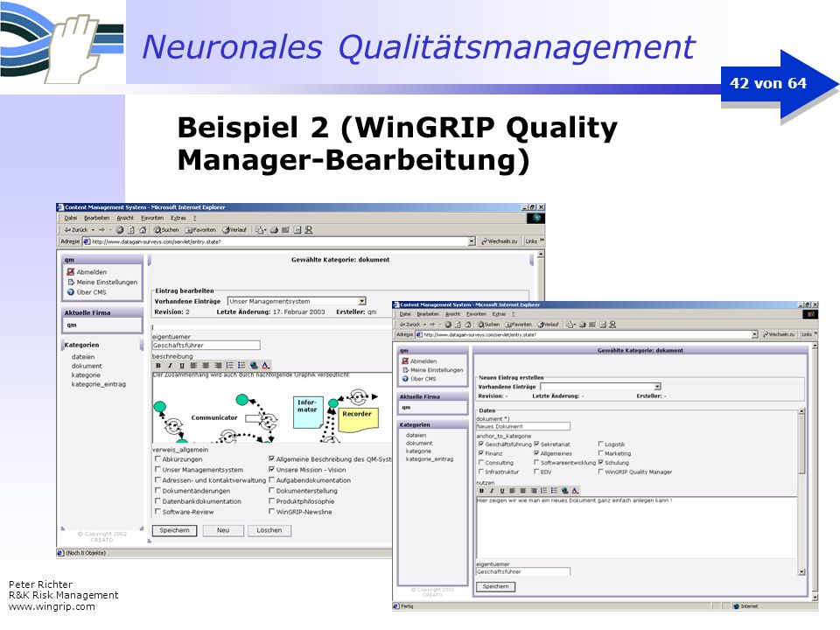Image resolution: width=840 pixels, height=630 pixels.
Task: Click font color icon in nutzen editor
Action: click(575, 491)
